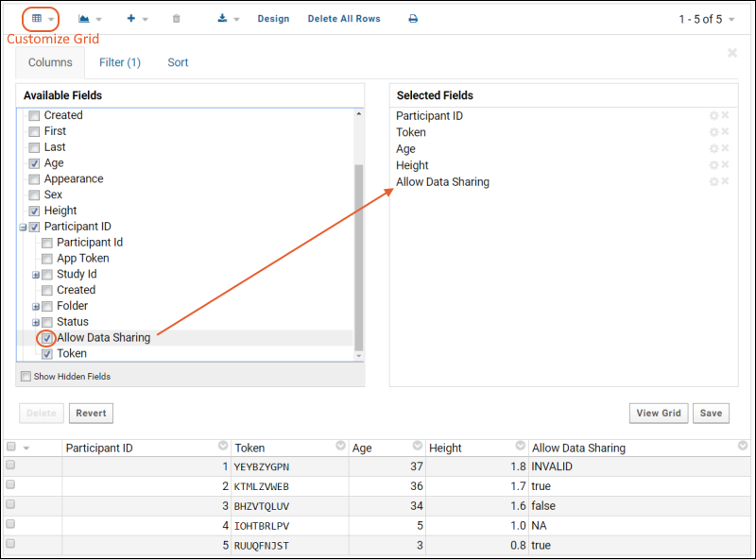Remove Participant ID from selected fields
This screenshot has width=756, height=559.
coord(725,114)
